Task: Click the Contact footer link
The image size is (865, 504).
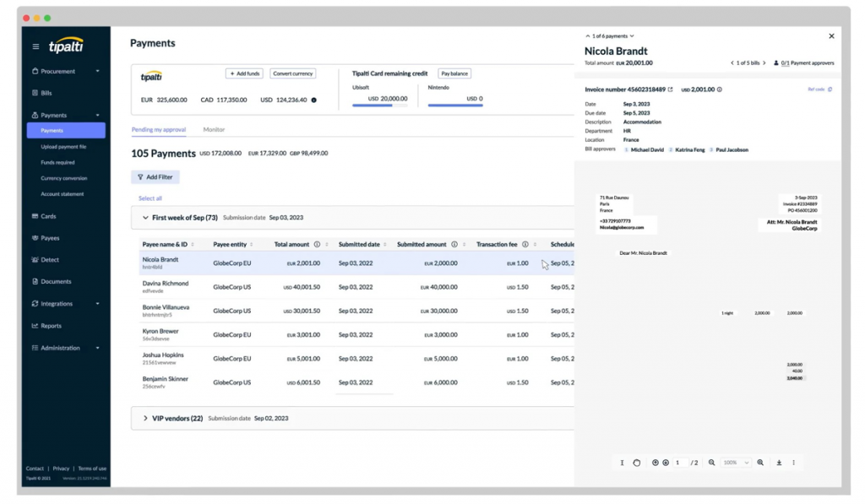Action: 35,469
